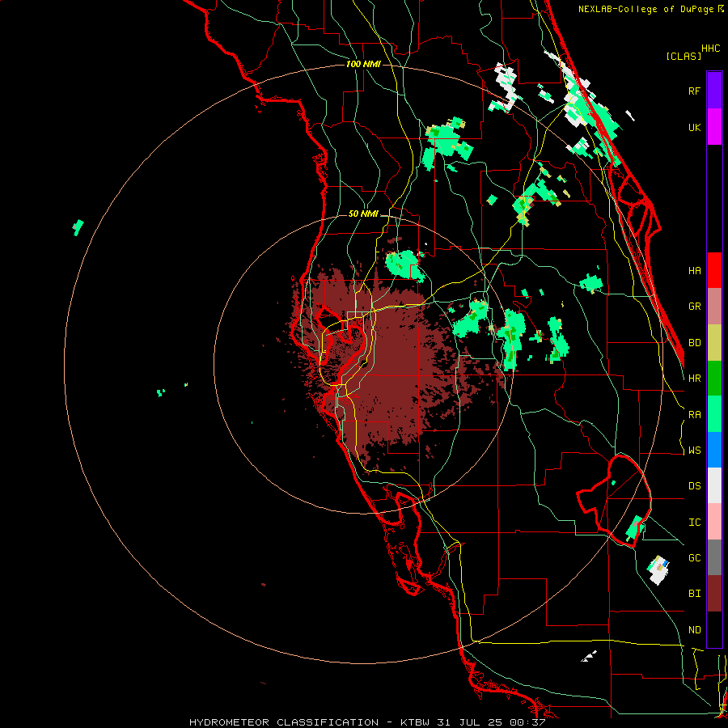The width and height of the screenshot is (728, 728).
Task: Click the HR legend label
Action: pyautogui.click(x=694, y=379)
